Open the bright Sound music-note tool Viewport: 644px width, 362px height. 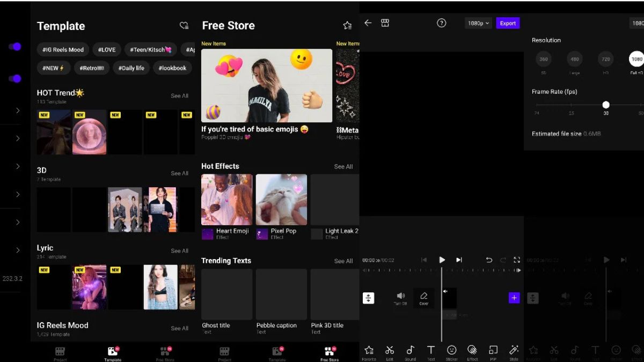pos(411,352)
